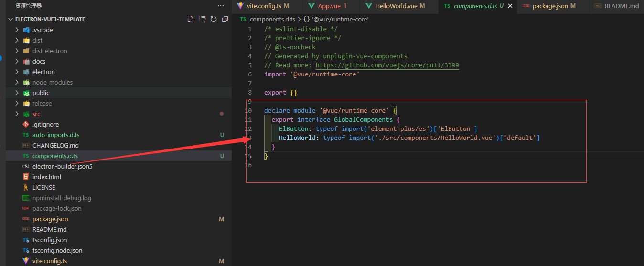Click the New File icon in explorer header
This screenshot has height=266, width=644.
tap(191, 19)
